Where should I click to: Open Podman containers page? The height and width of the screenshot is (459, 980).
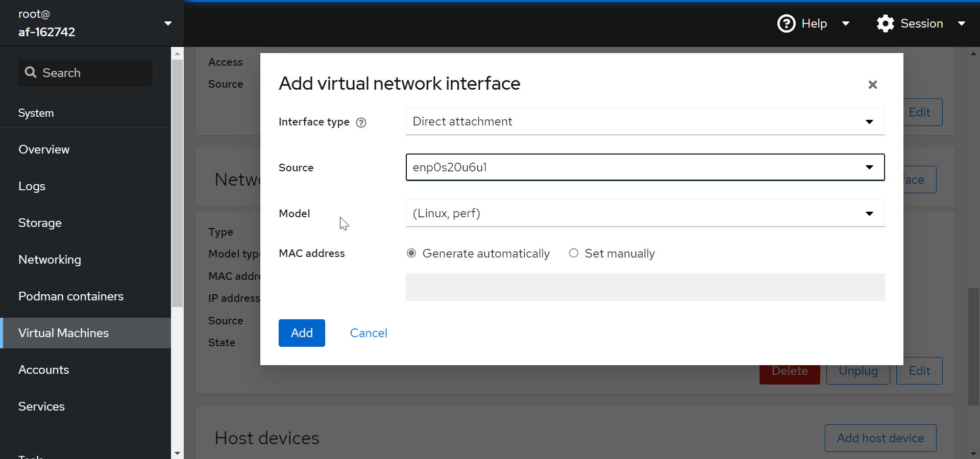(x=85, y=296)
